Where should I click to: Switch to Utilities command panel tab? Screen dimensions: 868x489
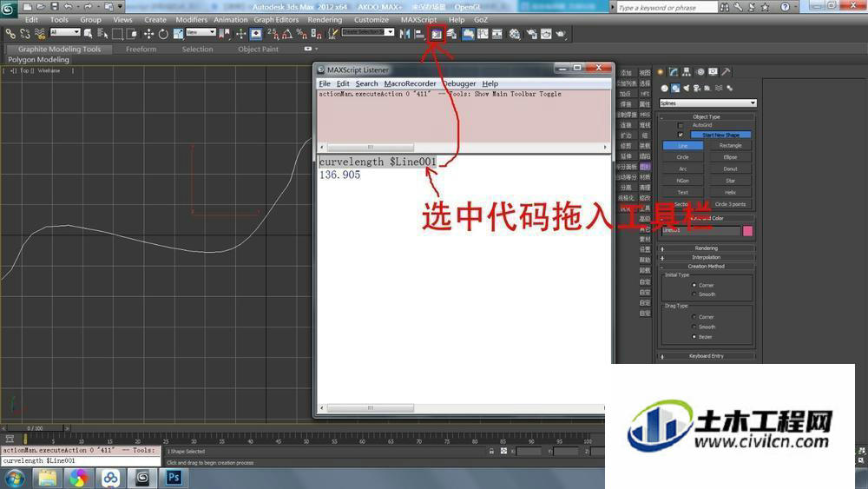tap(726, 72)
